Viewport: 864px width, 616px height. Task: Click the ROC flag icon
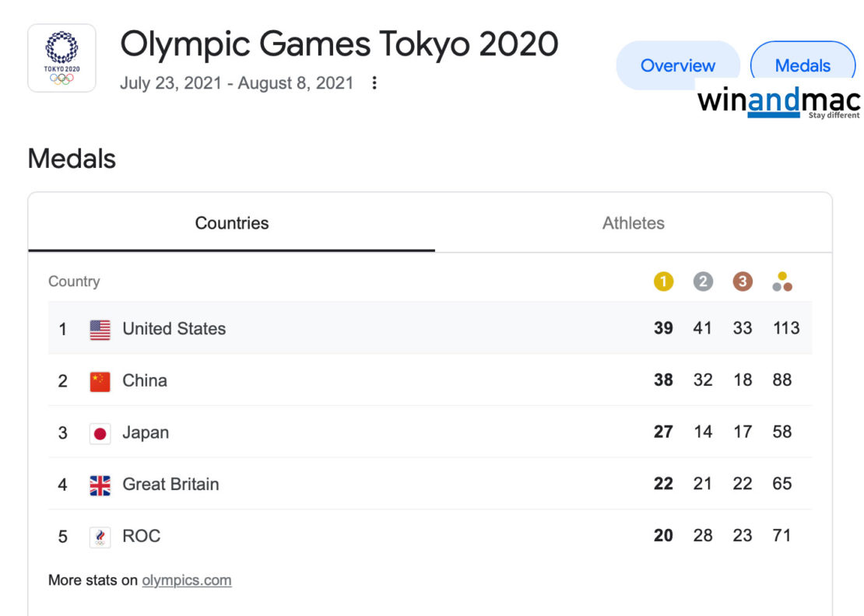tap(100, 537)
